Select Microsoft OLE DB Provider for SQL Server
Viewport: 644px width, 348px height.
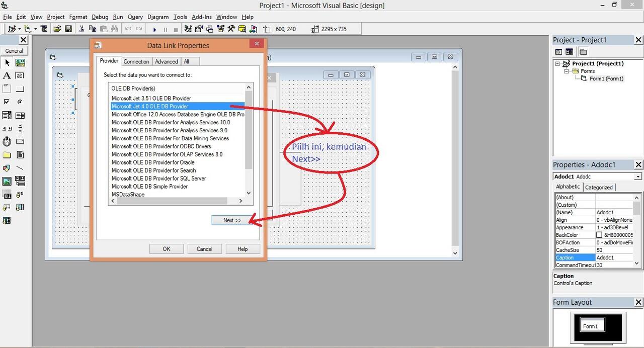click(x=158, y=179)
